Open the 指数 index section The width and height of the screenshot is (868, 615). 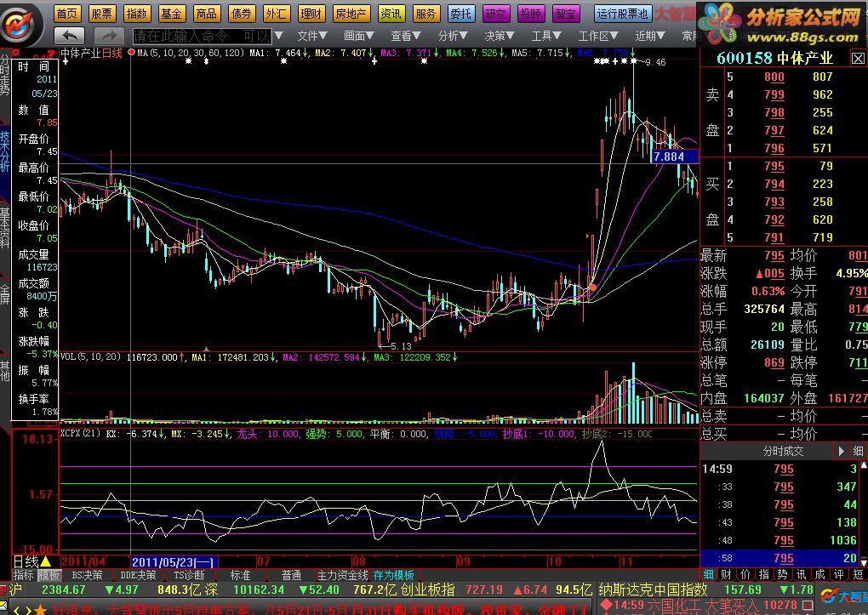(136, 14)
